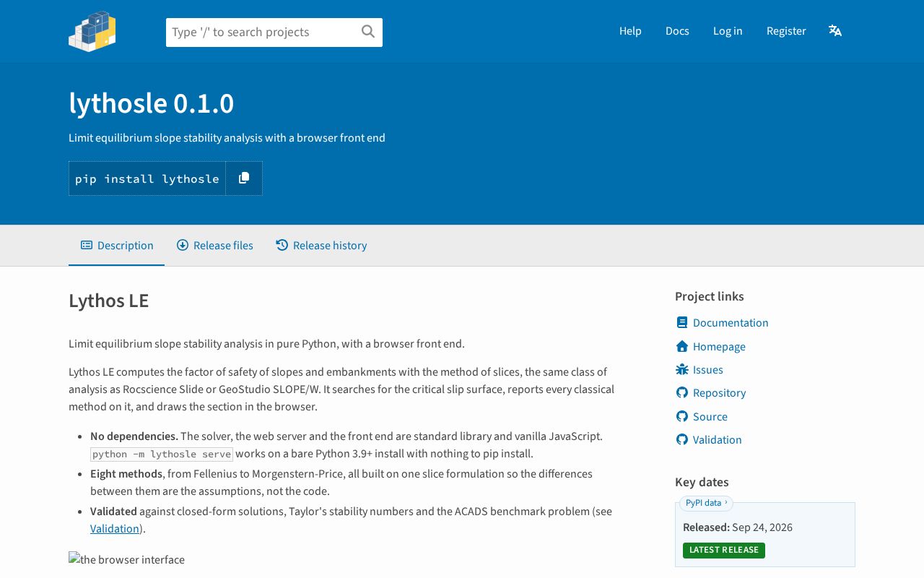Click the Documentation book icon
The image size is (924, 578).
click(x=682, y=322)
